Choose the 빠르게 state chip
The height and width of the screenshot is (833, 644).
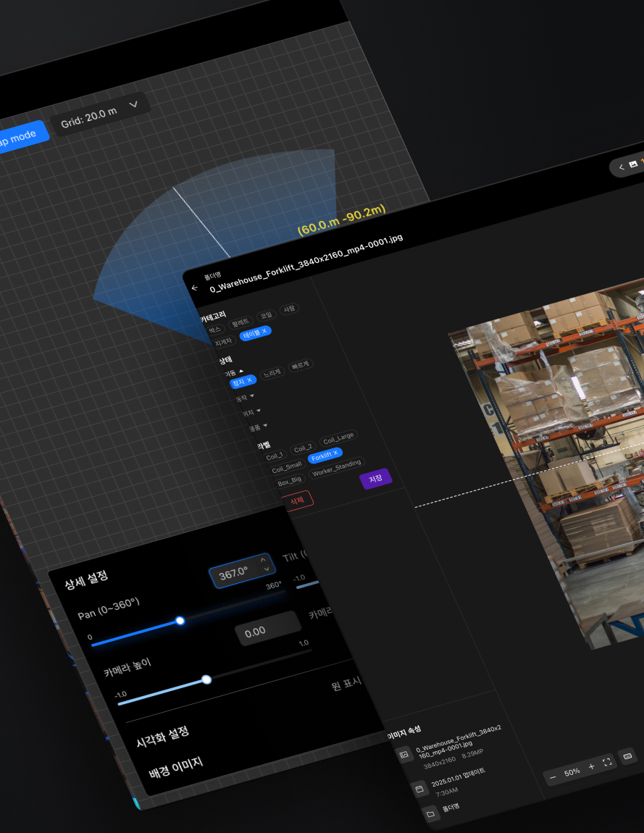coord(300,365)
